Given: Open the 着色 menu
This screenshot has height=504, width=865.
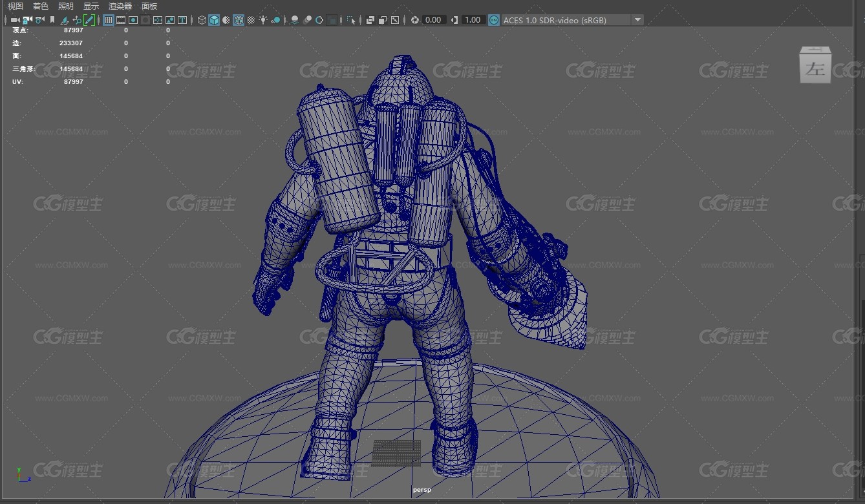Looking at the screenshot, I should tap(41, 6).
